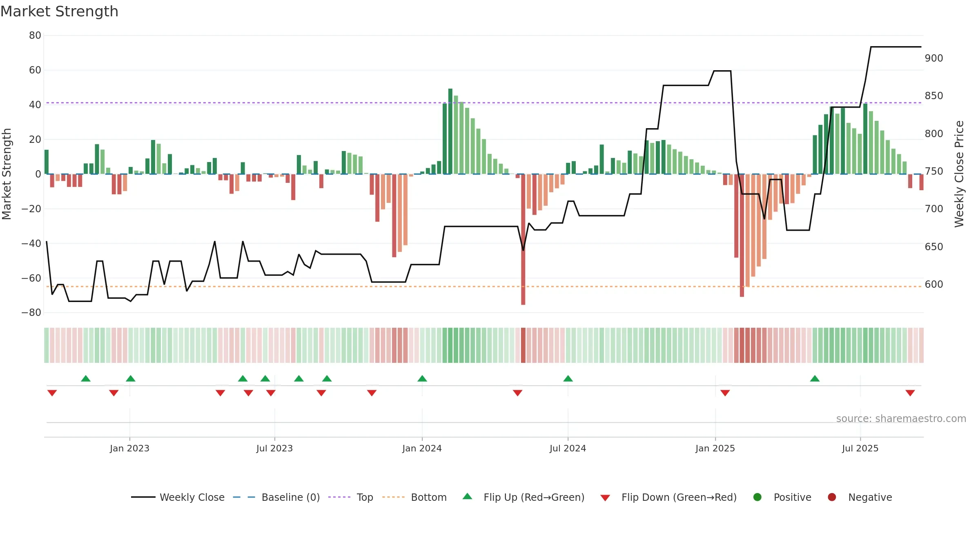Click the Market Strength y-axis title
Screen dimensions: 980x551
point(7,174)
